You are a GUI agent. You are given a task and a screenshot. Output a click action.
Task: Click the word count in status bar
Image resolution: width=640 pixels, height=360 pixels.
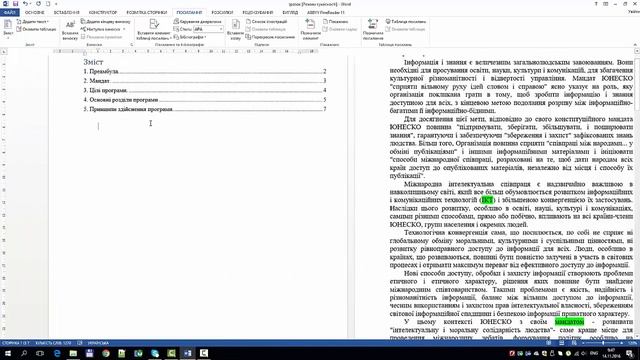point(53,343)
